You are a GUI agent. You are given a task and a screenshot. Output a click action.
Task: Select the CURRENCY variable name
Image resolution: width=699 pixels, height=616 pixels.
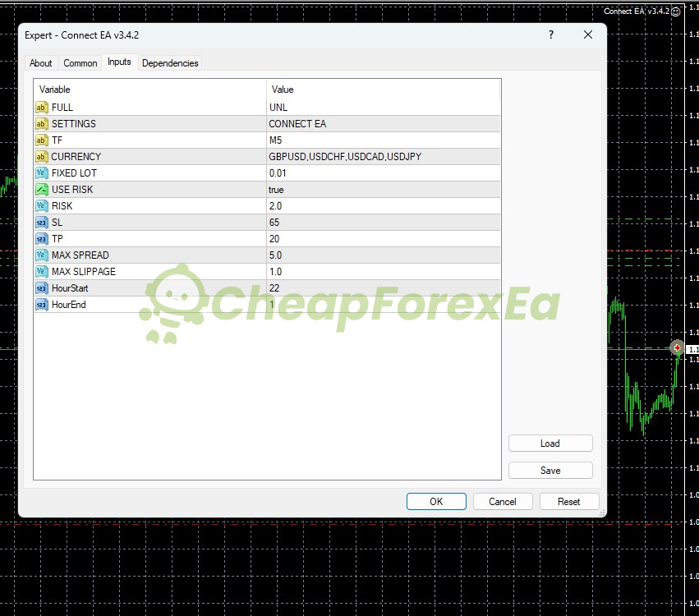[76, 157]
